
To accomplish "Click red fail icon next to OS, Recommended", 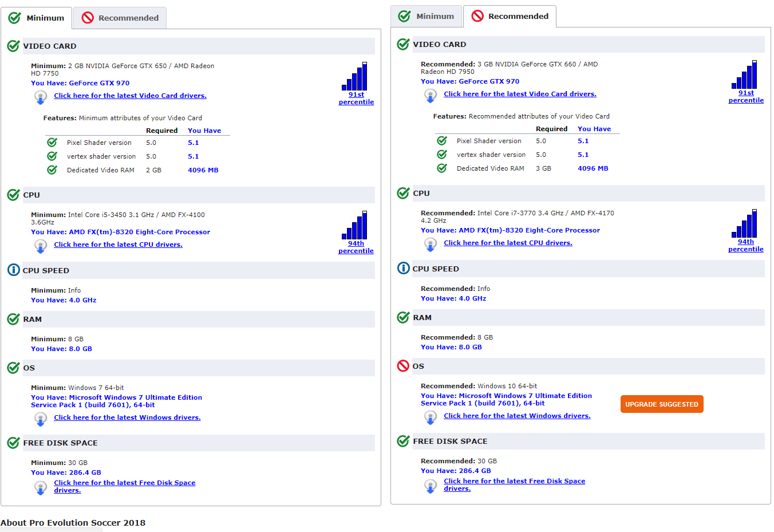I will 403,366.
